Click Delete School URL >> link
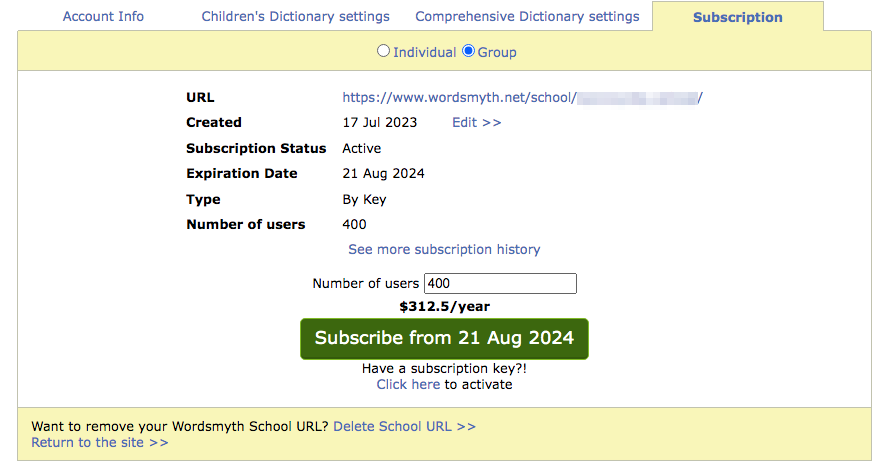Image resolution: width=878 pixels, height=469 pixels. click(x=404, y=426)
